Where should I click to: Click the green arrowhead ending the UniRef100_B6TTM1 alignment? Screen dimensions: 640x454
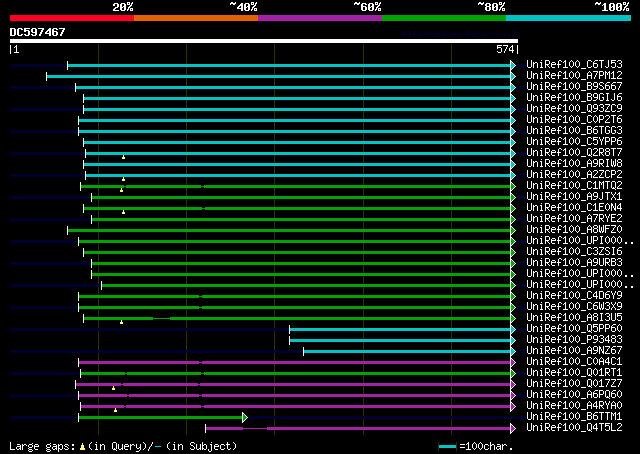point(245,417)
